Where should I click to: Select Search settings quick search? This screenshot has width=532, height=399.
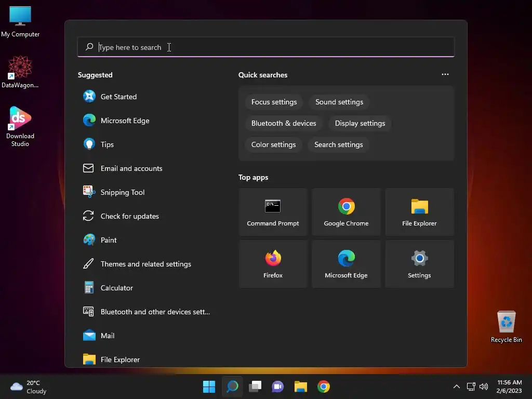339,145
